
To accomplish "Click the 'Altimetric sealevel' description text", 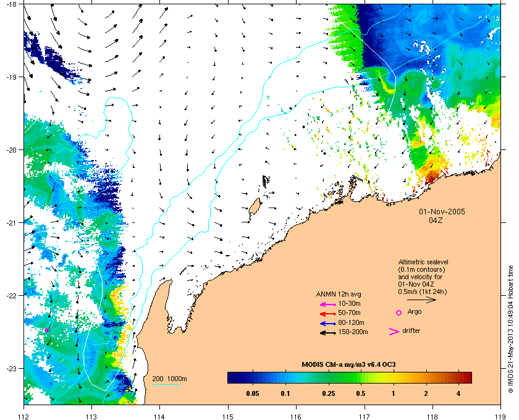I will (423, 262).
